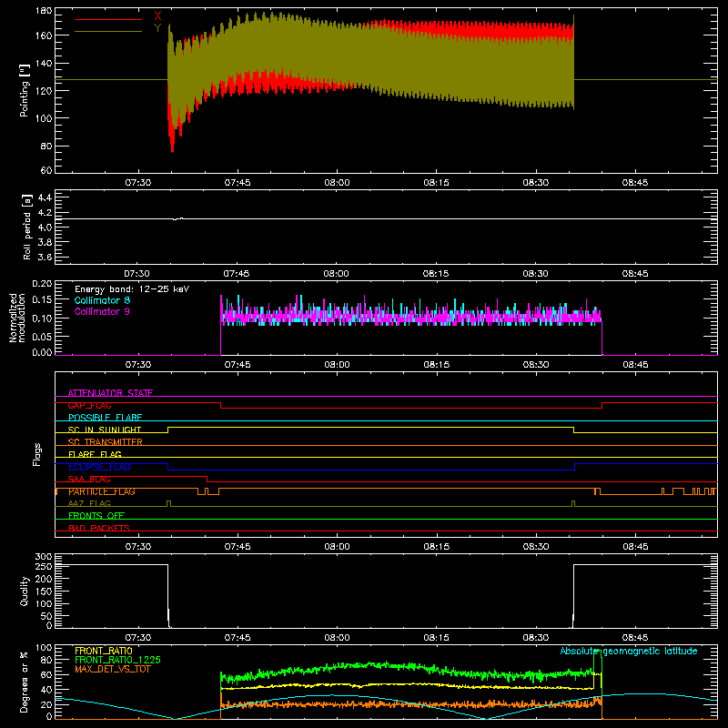Click the 08:00 label under Flags plot
The width and height of the screenshot is (728, 728).
click(337, 547)
